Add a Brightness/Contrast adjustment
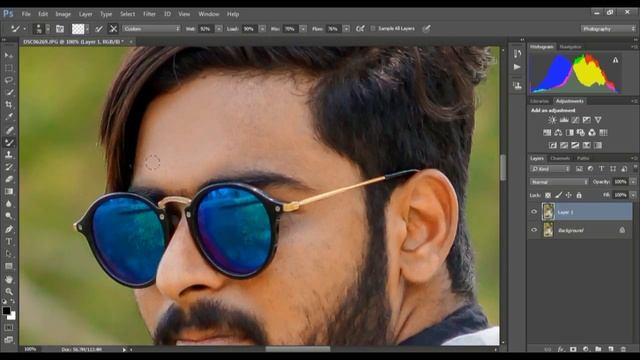This screenshot has height=360, width=640. (552, 120)
